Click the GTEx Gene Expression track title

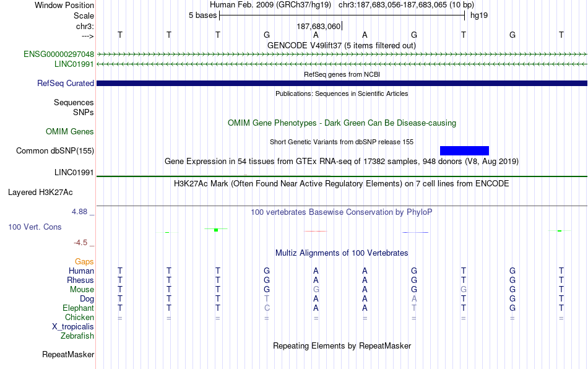point(342,161)
